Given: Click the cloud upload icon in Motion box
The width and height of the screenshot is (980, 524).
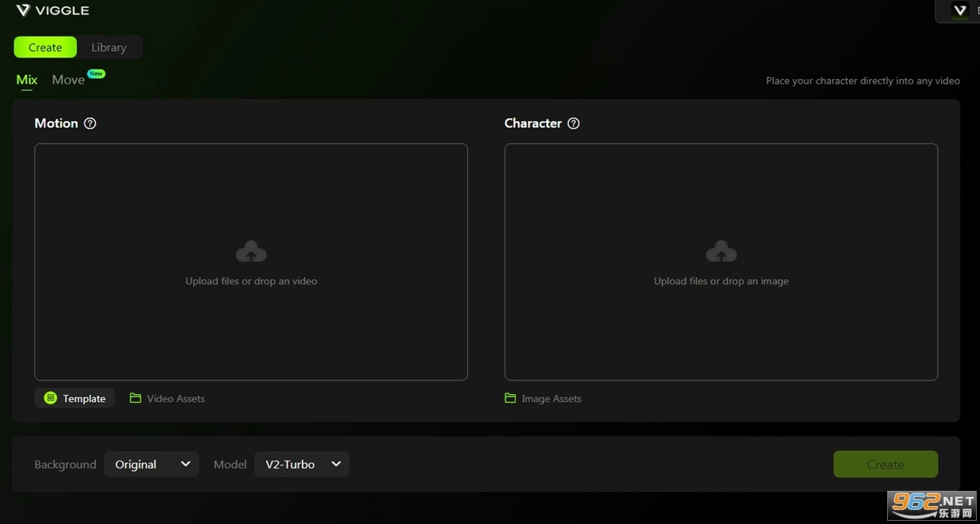Looking at the screenshot, I should (251, 252).
